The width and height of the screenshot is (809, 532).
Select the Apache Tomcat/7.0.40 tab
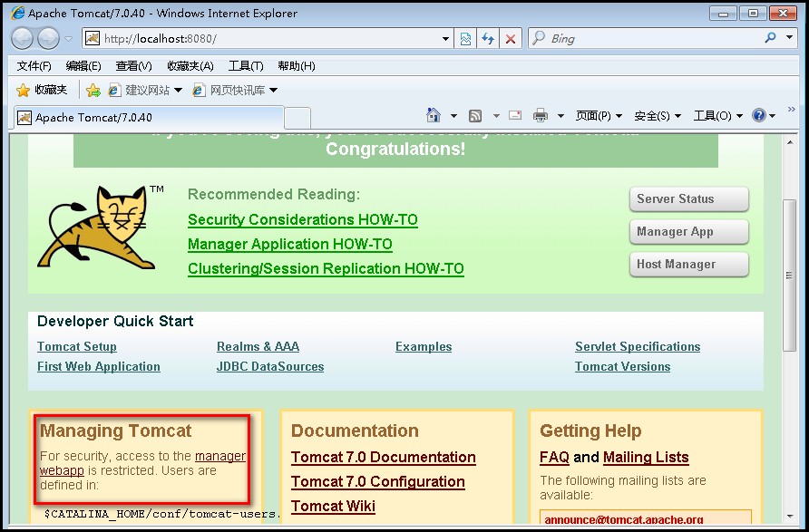point(149,118)
